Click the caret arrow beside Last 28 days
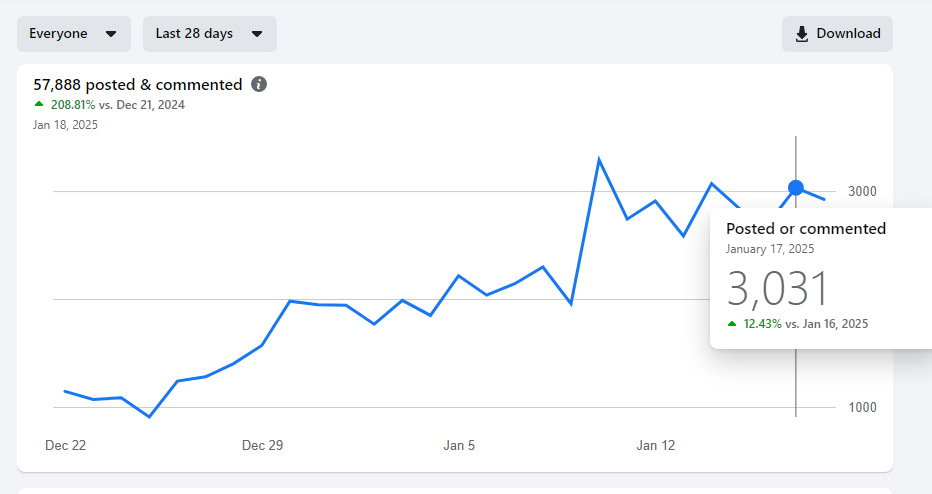932x494 pixels. pyautogui.click(x=257, y=34)
